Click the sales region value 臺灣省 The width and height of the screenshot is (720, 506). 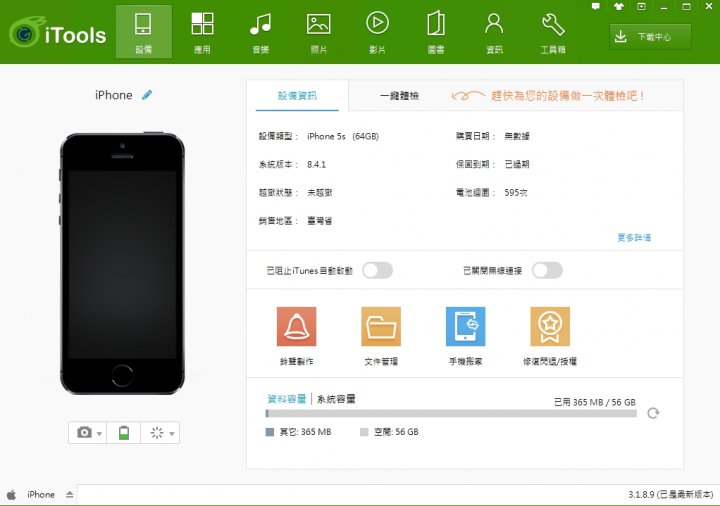pos(320,221)
